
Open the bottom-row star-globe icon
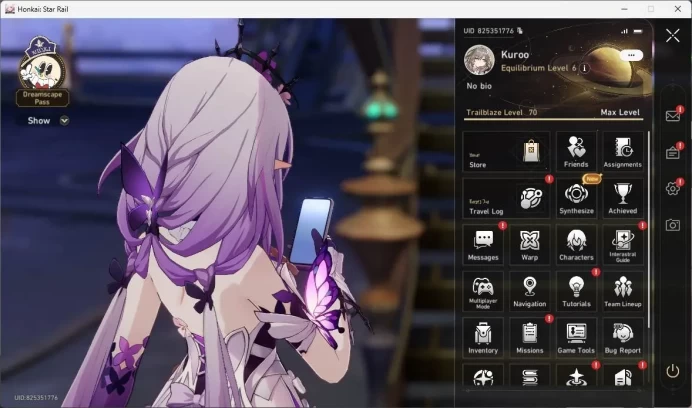[x=483, y=376]
